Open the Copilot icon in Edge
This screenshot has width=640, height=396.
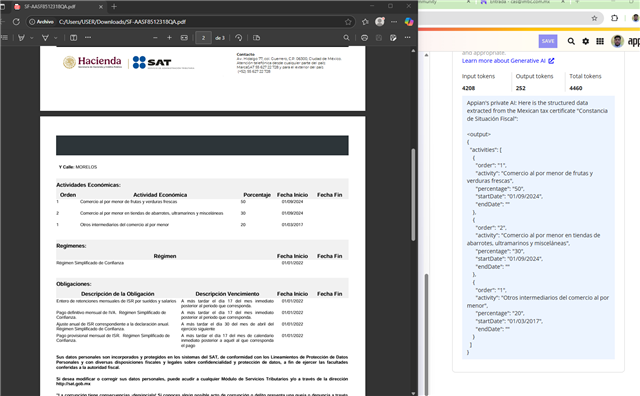(409, 22)
